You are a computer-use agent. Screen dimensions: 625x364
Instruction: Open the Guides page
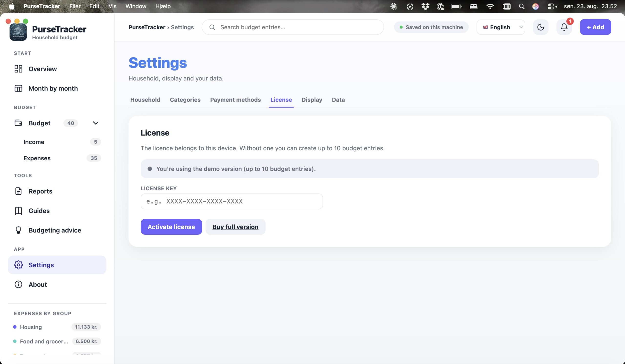57,211
